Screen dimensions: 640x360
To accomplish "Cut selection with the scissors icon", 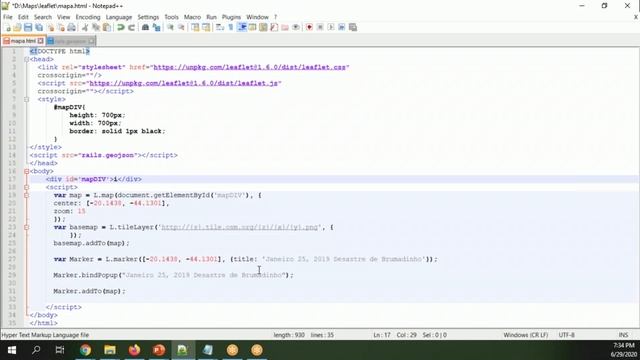I will 85,27.
